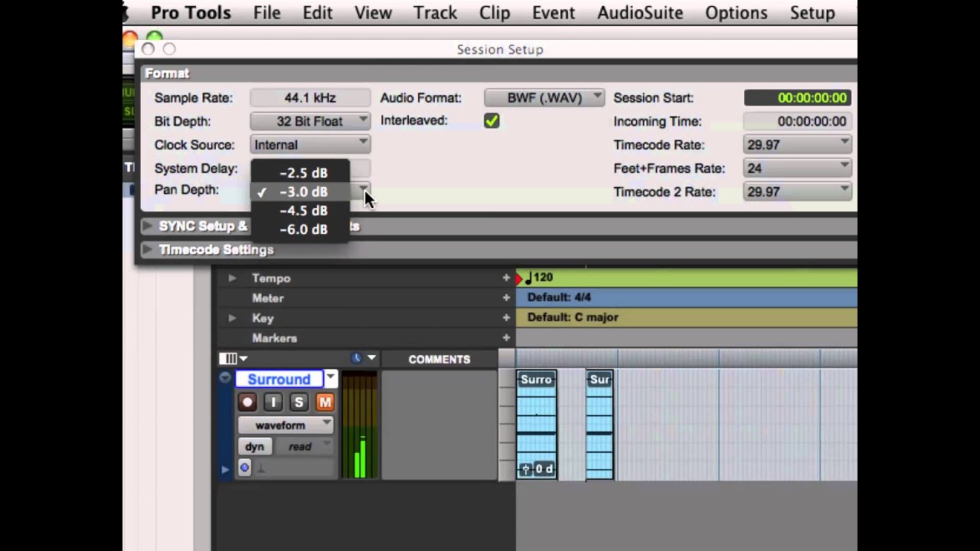The width and height of the screenshot is (980, 551).
Task: Choose -3.0 dB pan depth option
Action: (300, 192)
